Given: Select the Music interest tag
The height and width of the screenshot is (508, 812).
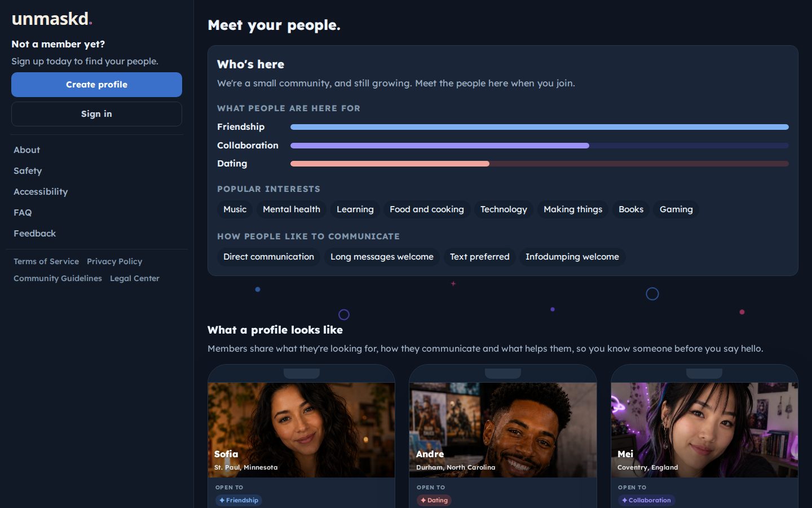Looking at the screenshot, I should click(x=235, y=209).
